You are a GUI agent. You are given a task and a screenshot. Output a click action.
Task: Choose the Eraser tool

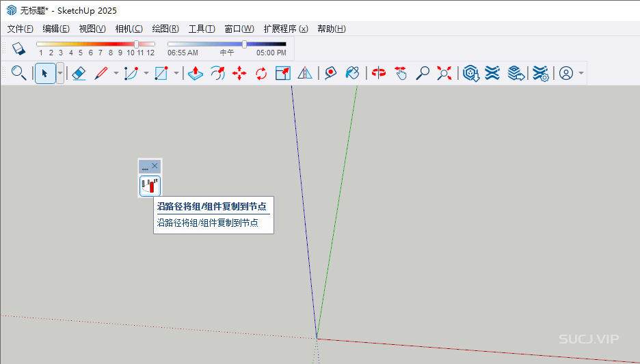click(x=79, y=73)
